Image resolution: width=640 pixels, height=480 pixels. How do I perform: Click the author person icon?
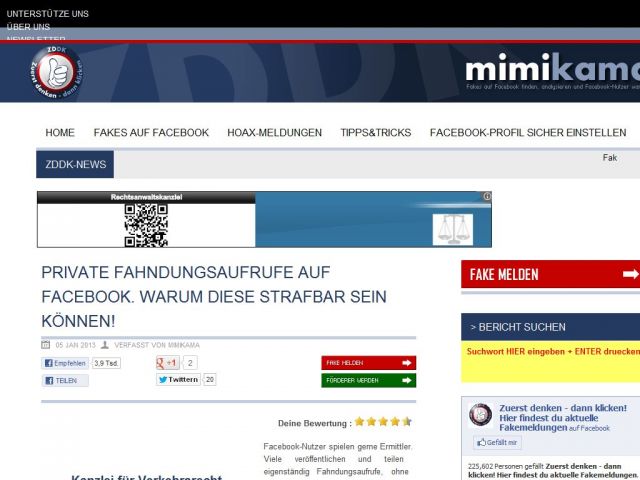[x=105, y=345]
